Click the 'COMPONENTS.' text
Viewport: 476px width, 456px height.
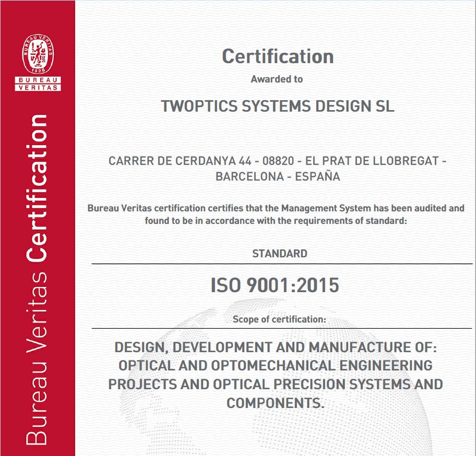[276, 403]
